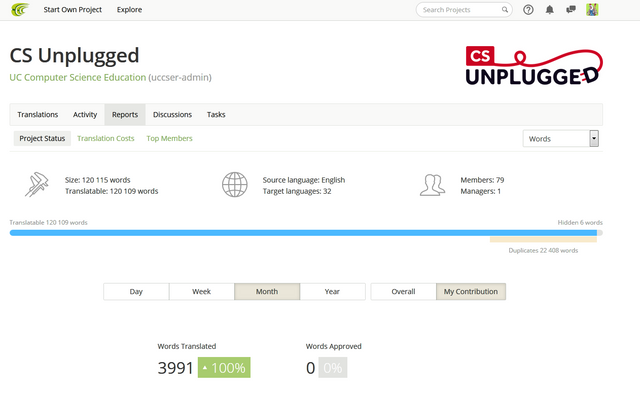The width and height of the screenshot is (640, 393).
Task: Click 'Managers: 1' text
Action: [x=480, y=191]
